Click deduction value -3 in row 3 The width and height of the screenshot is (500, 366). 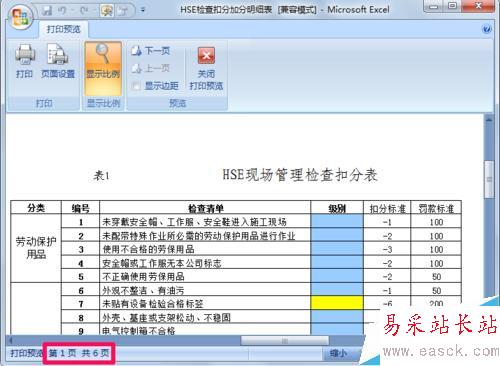[x=387, y=249]
